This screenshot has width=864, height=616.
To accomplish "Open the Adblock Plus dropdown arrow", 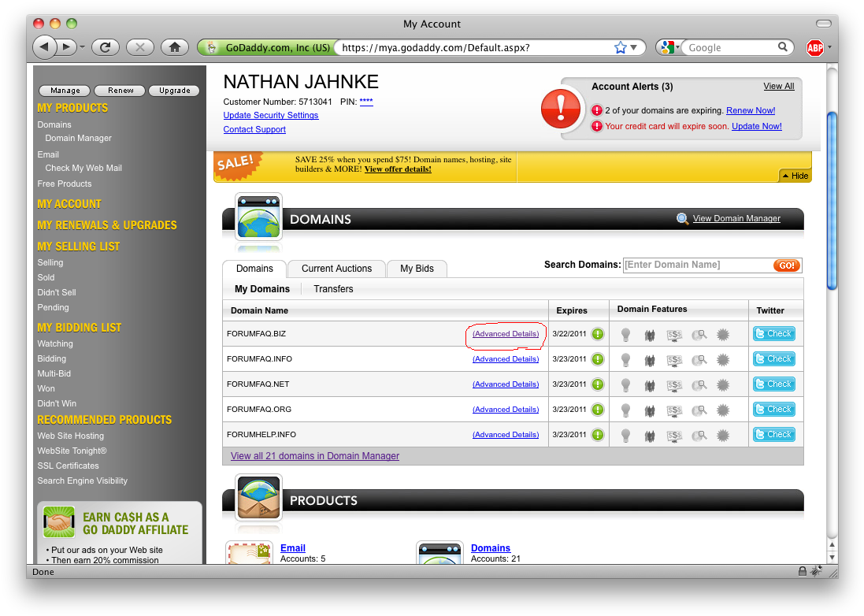I will 829,47.
